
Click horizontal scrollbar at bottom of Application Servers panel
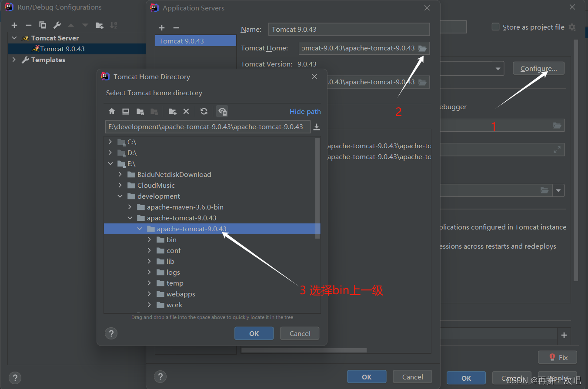click(304, 350)
